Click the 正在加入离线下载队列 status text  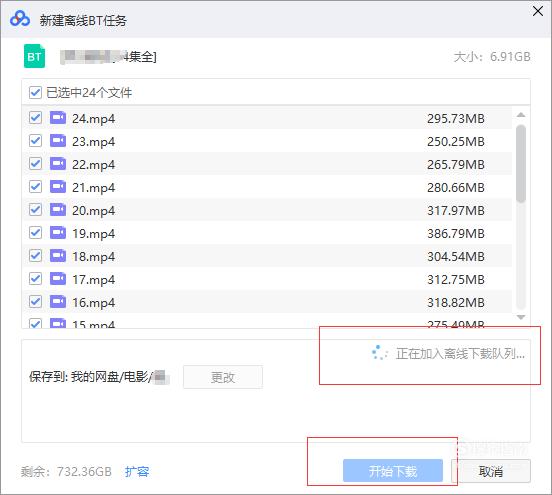click(x=460, y=353)
